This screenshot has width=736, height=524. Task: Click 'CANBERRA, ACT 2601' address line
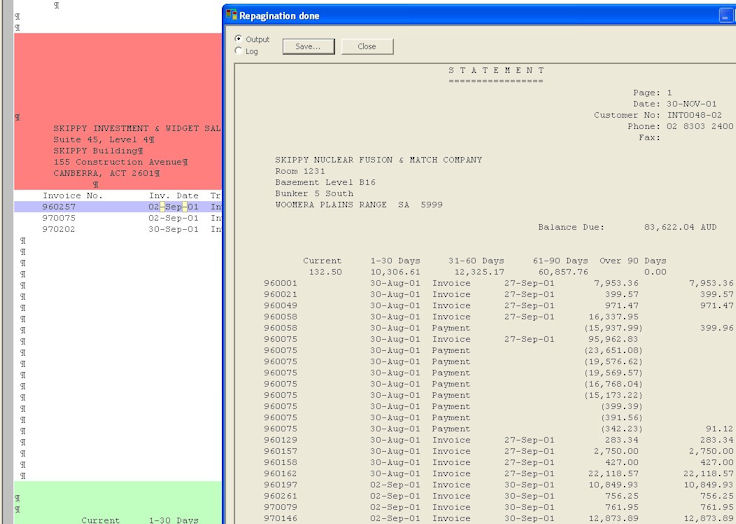pos(107,173)
